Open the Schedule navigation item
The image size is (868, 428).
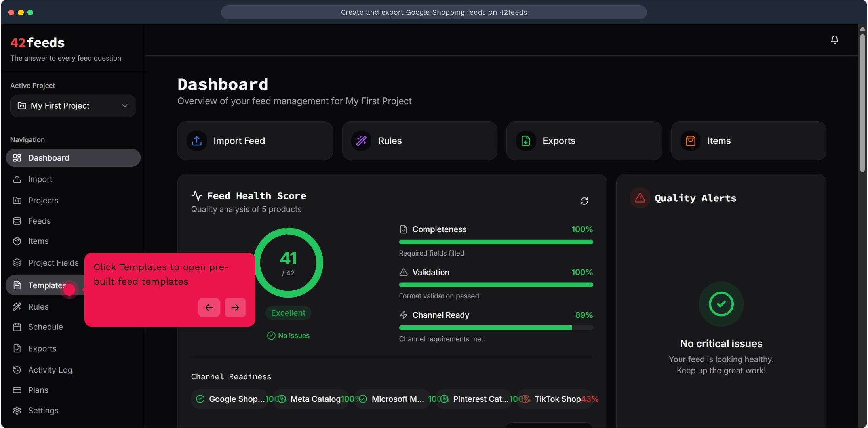(x=45, y=327)
